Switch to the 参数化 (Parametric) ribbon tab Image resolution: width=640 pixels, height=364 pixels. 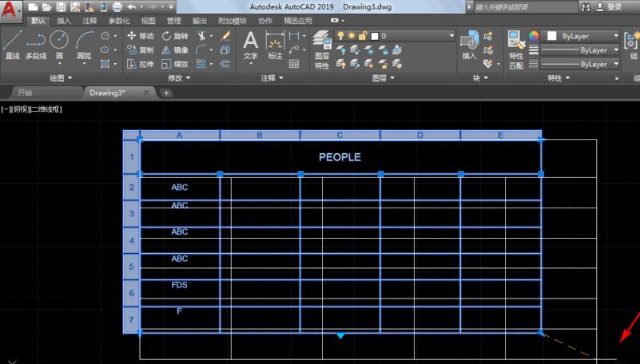pyautogui.click(x=119, y=21)
